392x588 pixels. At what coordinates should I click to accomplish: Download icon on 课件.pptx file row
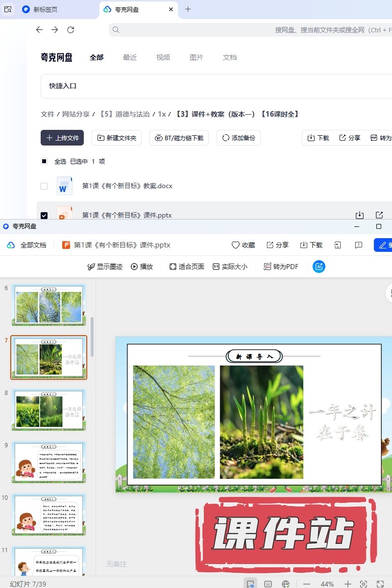click(x=359, y=215)
